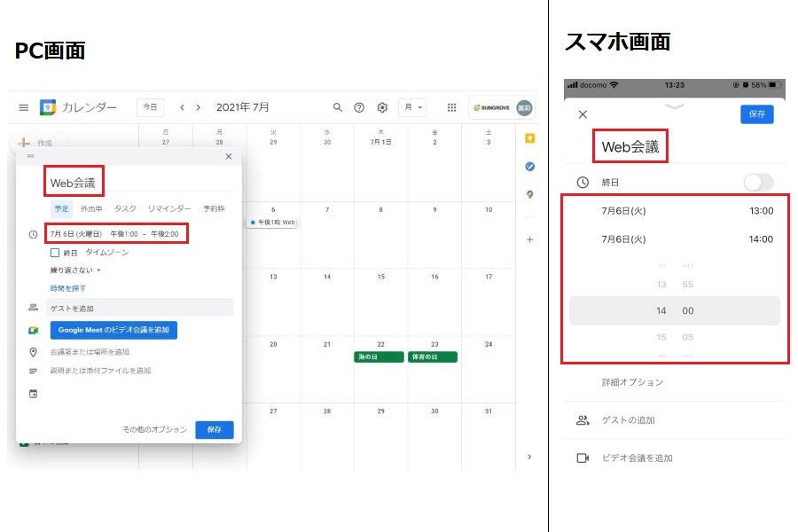The height and width of the screenshot is (532, 798).
Task: Toggle the 終日 switch on phone screen
Action: pos(758,182)
